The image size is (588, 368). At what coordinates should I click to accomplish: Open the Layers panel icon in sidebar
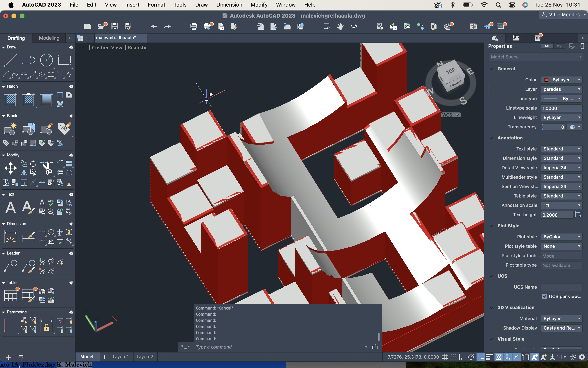(x=495, y=38)
